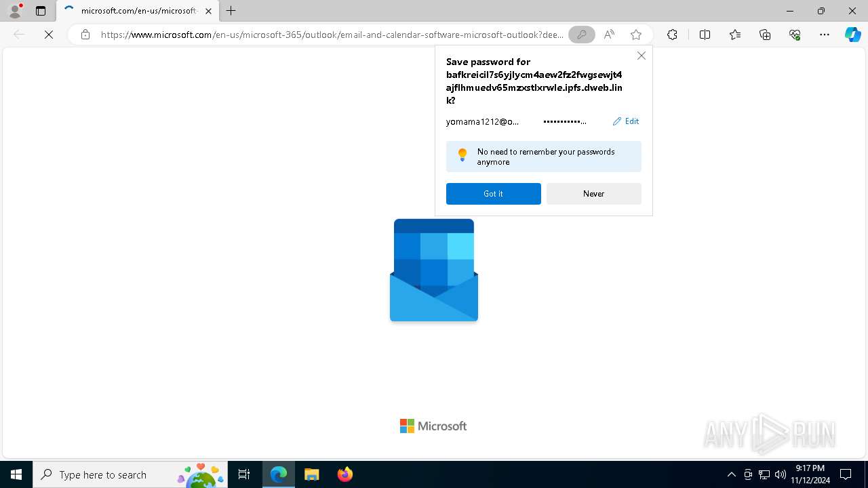Open Extensions puzzle icon
868x488 pixels.
[672, 35]
